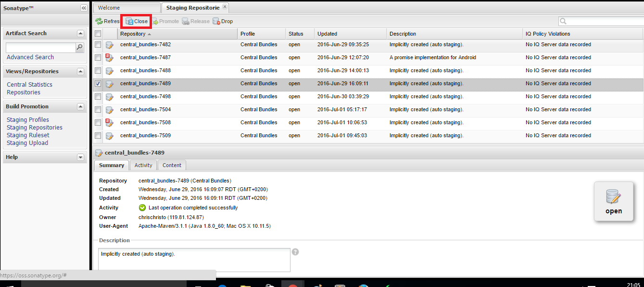Click the '2016-Jul-01 05:17:17' updated cell

tap(343, 110)
